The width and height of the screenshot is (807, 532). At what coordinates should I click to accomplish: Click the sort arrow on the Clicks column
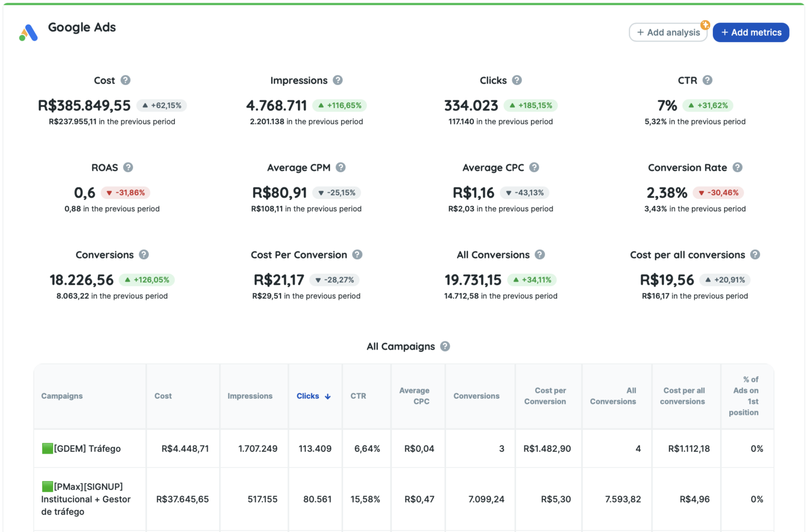328,396
